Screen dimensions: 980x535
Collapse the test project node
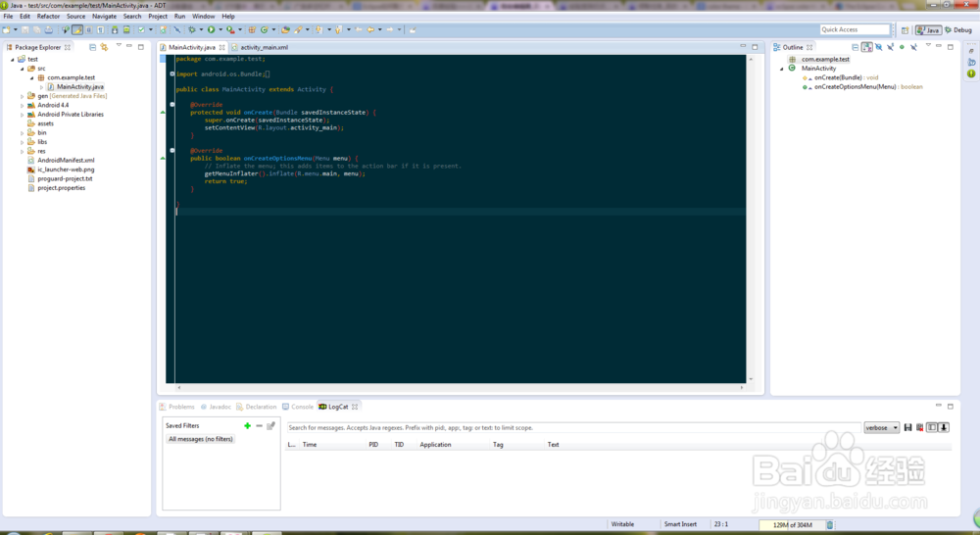pyautogui.click(x=12, y=60)
